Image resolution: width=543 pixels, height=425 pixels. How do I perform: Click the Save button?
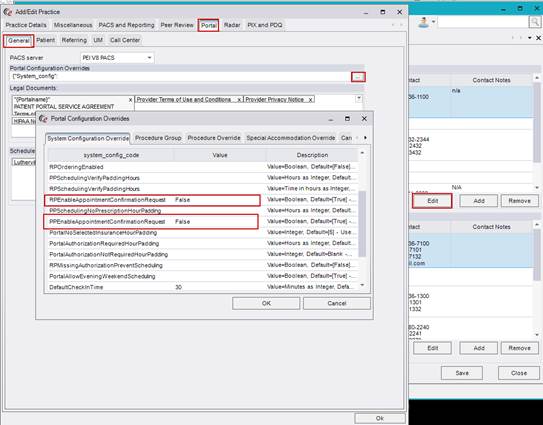(x=462, y=373)
